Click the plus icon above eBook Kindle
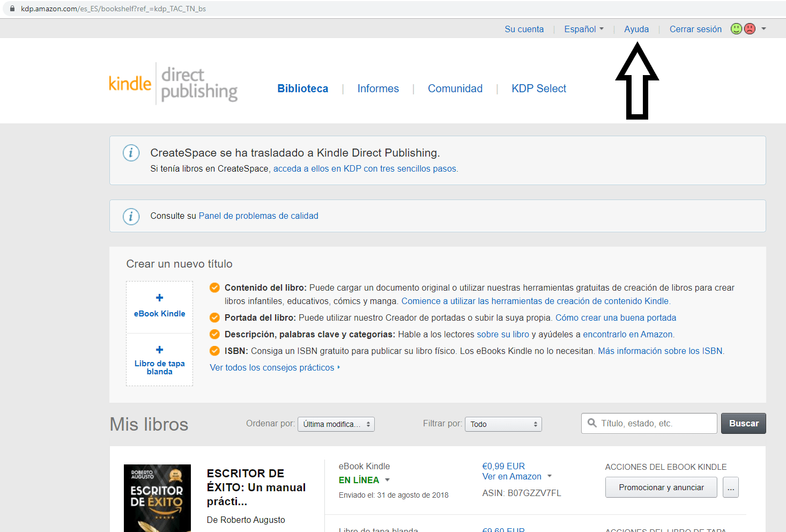Viewport: 786px width, 532px height. 159,298
